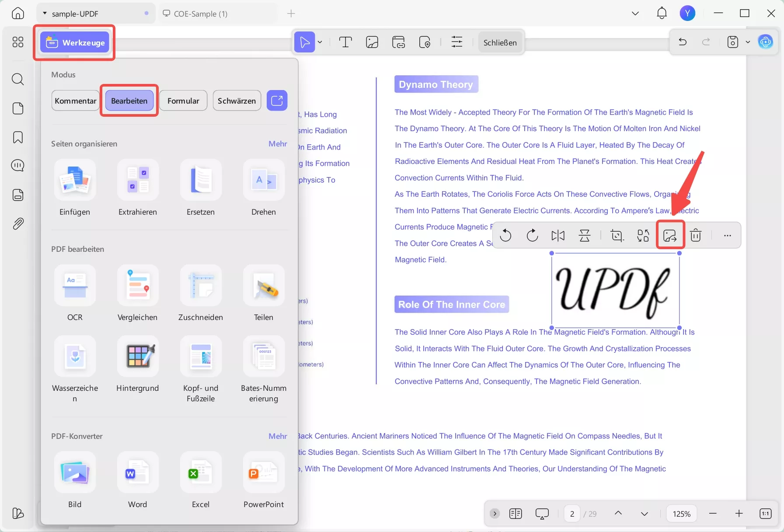Expand the save options dropdown
Image resolution: width=784 pixels, height=532 pixels.
pos(748,42)
